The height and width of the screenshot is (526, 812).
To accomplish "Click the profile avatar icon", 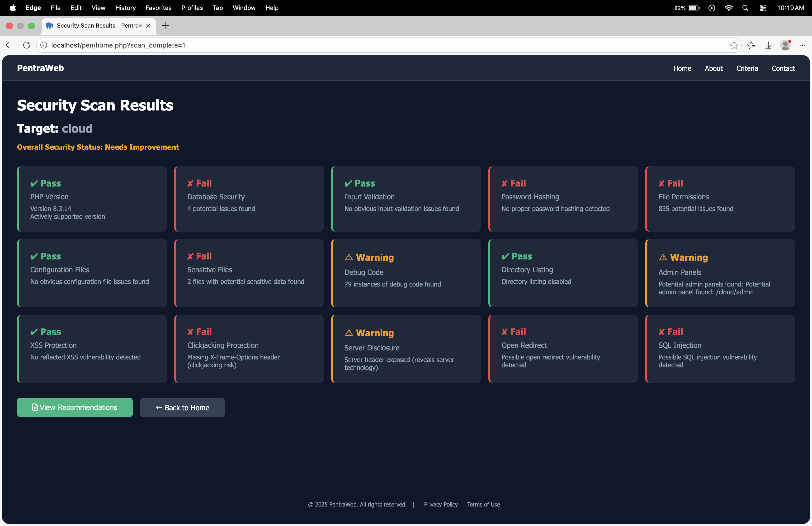I will click(x=785, y=45).
